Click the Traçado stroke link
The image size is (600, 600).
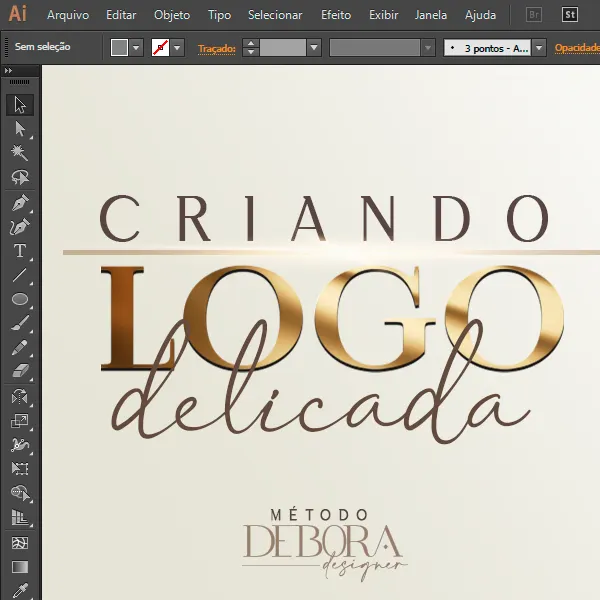point(217,49)
